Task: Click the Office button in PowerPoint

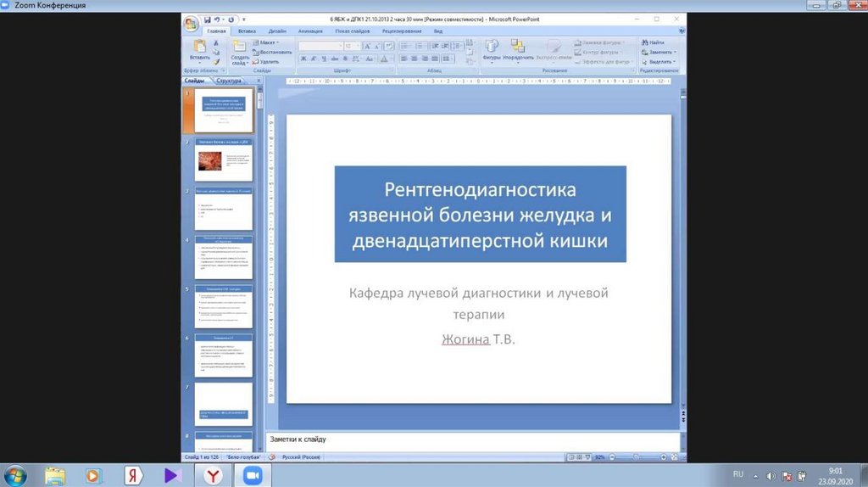Action: [x=192, y=22]
